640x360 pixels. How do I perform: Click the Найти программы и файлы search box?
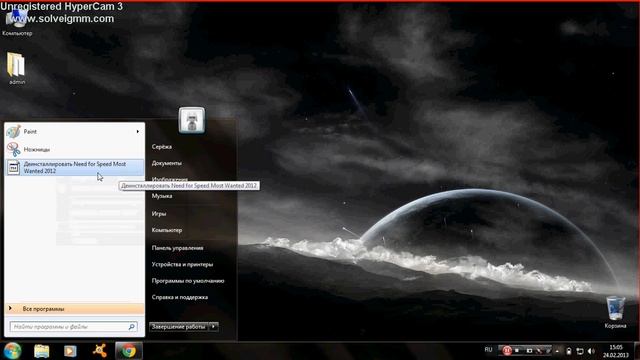73,327
